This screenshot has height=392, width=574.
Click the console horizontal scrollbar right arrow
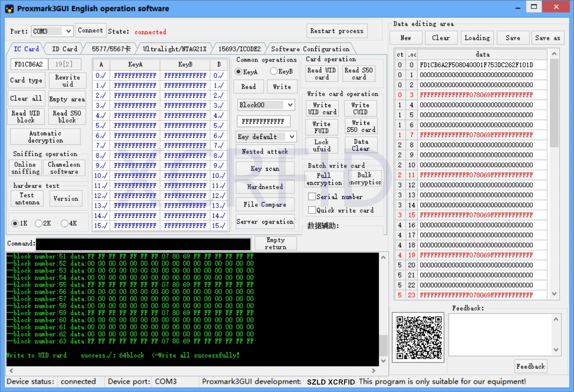pos(373,370)
